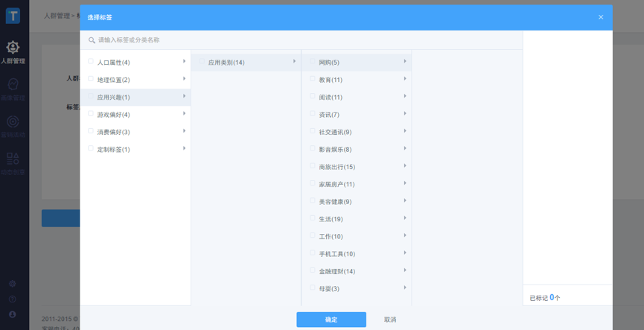Close the 选择标签 dialog with X
Image resolution: width=644 pixels, height=330 pixels.
pyautogui.click(x=601, y=17)
